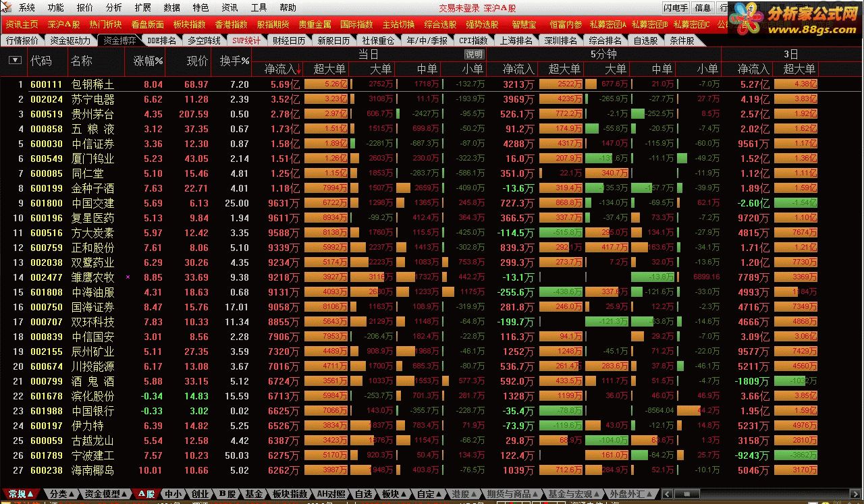This screenshot has width=864, height=504.
Task: Select the 创业 bottom tab
Action: 200,495
